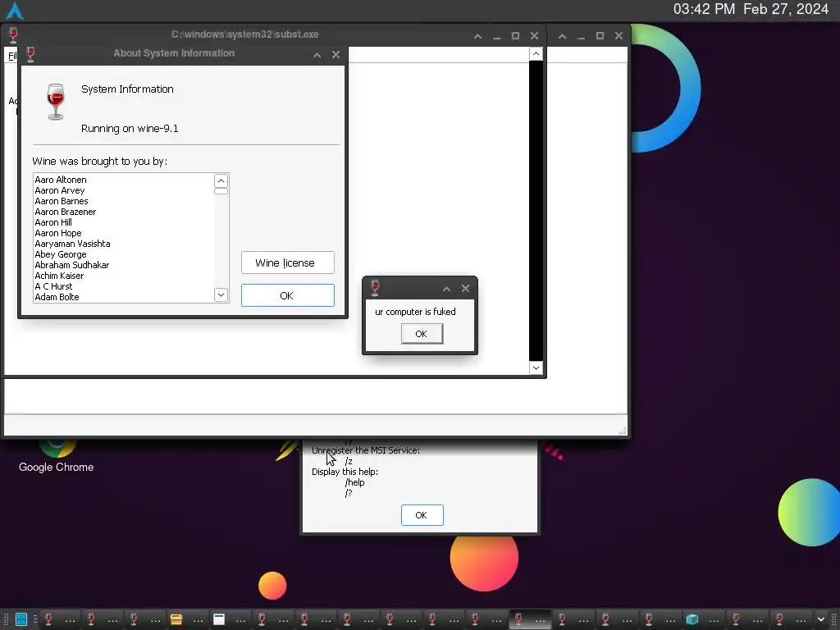Click 'Wine was brought to you by:' label
The width and height of the screenshot is (840, 630).
99,162
